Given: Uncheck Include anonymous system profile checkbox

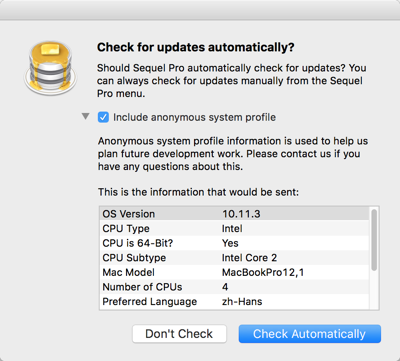Looking at the screenshot, I should coord(103,117).
